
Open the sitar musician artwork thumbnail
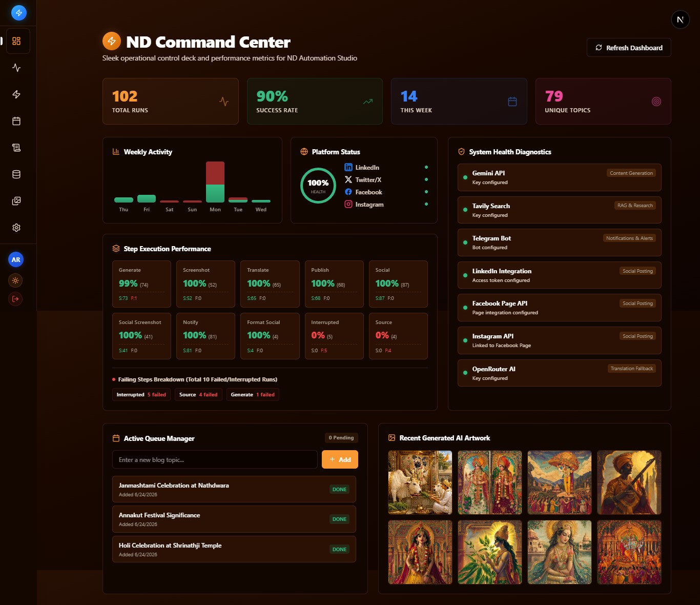[629, 482]
